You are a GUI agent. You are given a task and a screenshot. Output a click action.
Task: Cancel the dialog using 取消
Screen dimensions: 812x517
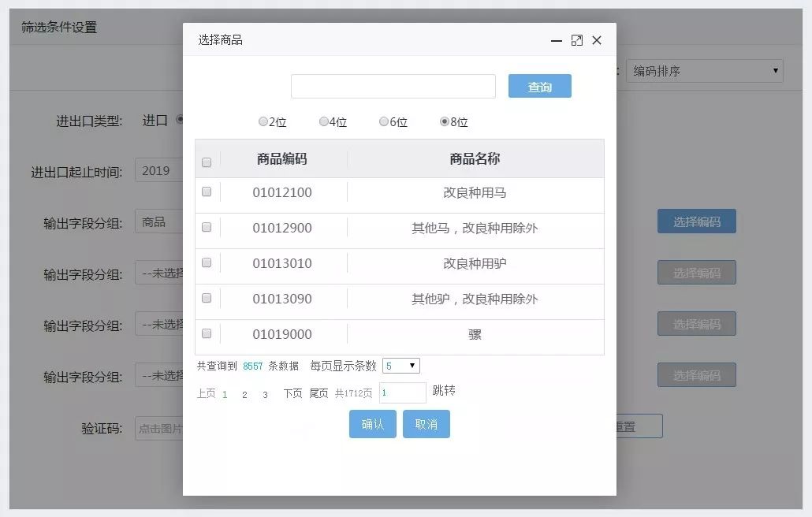(x=426, y=424)
